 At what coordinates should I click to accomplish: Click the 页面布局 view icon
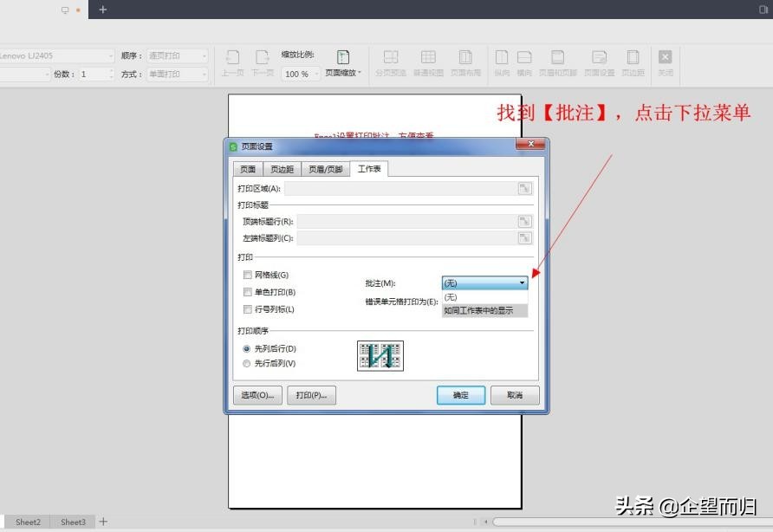coord(465,61)
